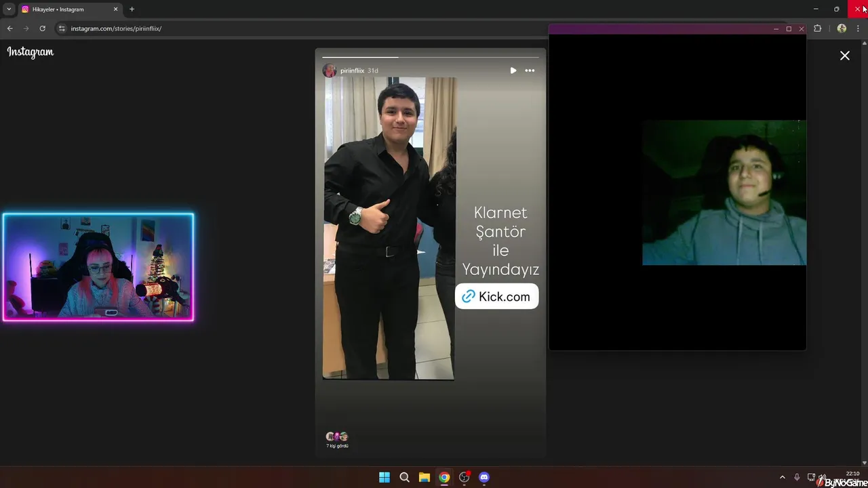Close the story viewer with X
868x488 pixels.
(845, 56)
